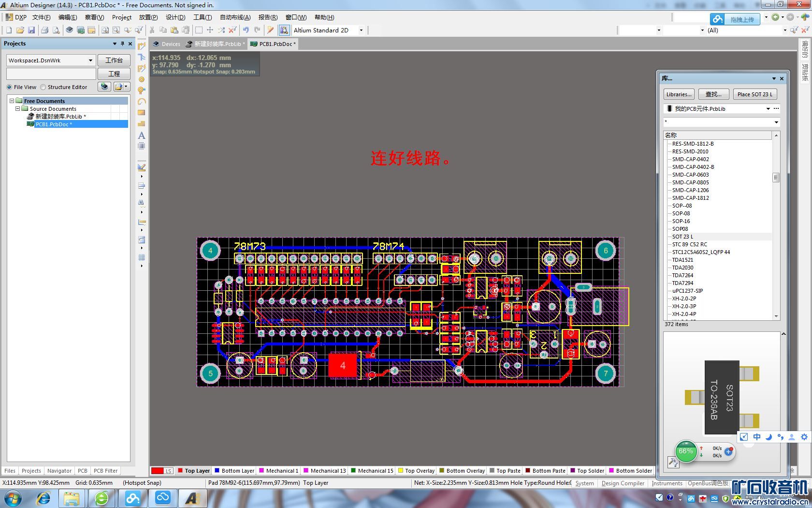Select the Top Overlay layer tab
Viewport: 812px width, 508px height.
(x=416, y=471)
